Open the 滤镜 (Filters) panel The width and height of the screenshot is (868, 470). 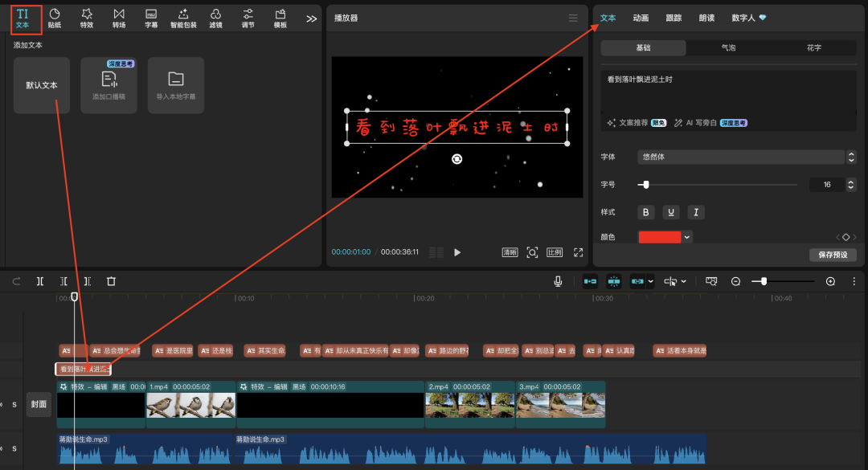(215, 18)
